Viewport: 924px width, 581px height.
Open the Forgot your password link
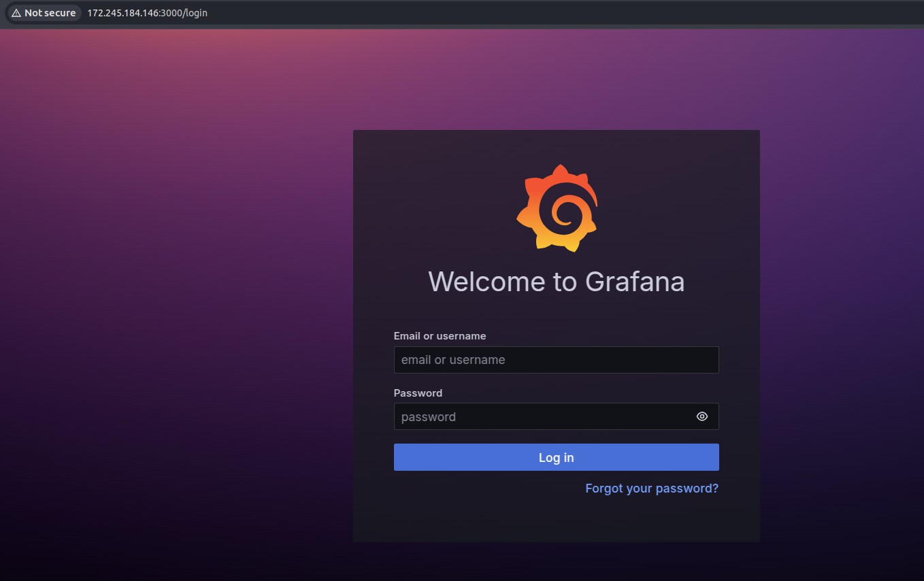click(x=651, y=488)
